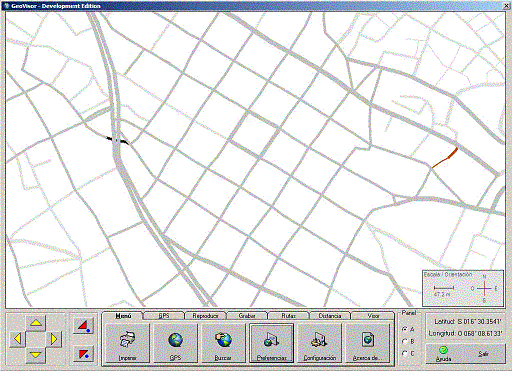Open the Imprimir printer button
Image resolution: width=512 pixels, height=371 pixels.
(x=128, y=343)
